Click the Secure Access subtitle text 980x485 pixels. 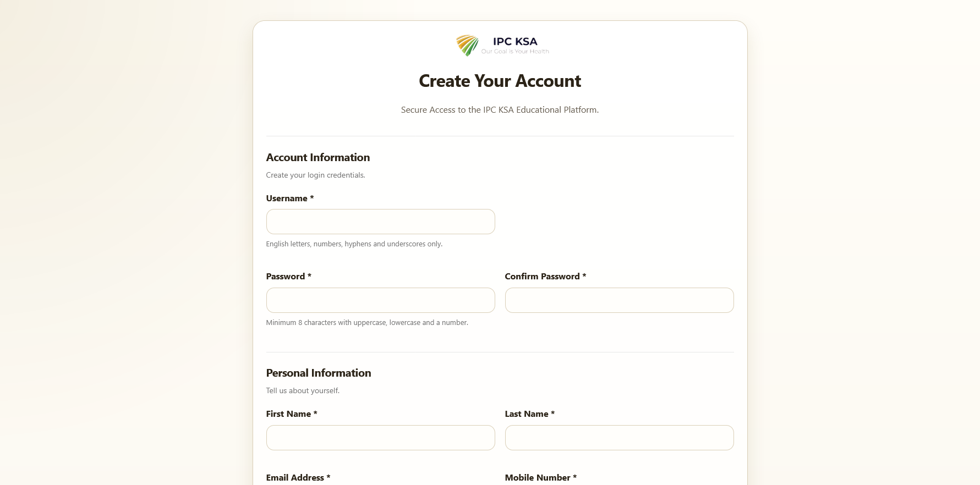click(500, 109)
